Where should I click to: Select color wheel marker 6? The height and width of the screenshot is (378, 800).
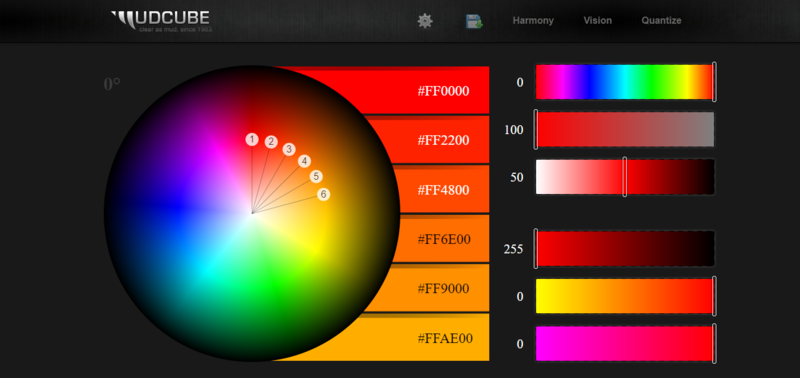(323, 194)
